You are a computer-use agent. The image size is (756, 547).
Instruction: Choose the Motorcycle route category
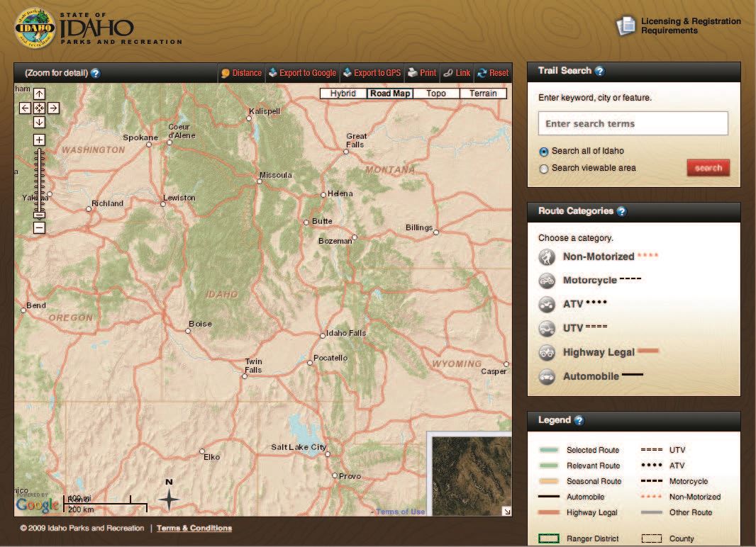[590, 281]
